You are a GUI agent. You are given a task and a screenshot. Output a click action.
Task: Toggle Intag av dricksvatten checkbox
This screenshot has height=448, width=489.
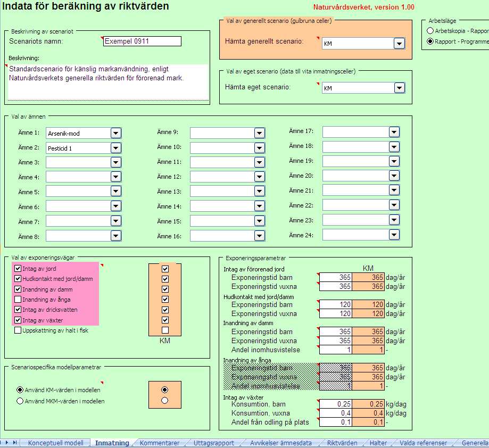tap(18, 310)
